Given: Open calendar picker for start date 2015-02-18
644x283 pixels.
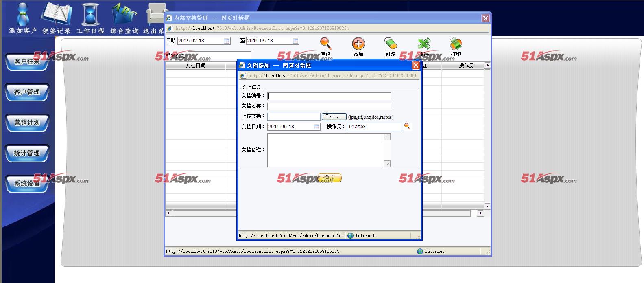Looking at the screenshot, I should 227,41.
